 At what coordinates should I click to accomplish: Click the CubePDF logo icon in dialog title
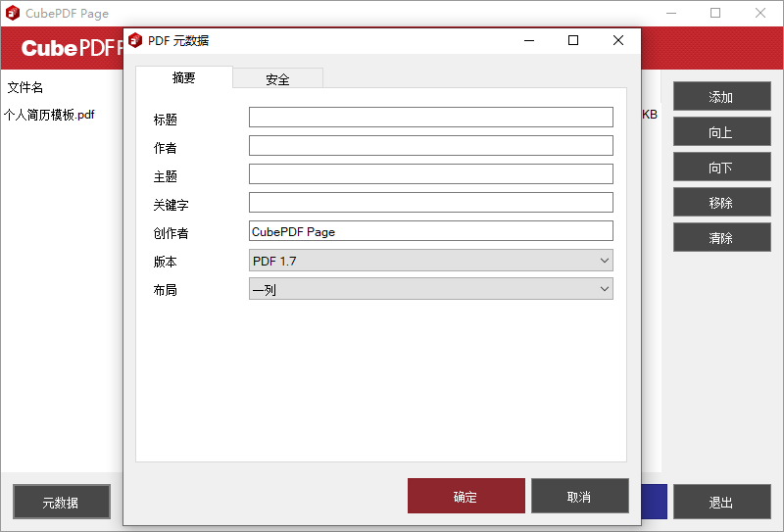[135, 40]
